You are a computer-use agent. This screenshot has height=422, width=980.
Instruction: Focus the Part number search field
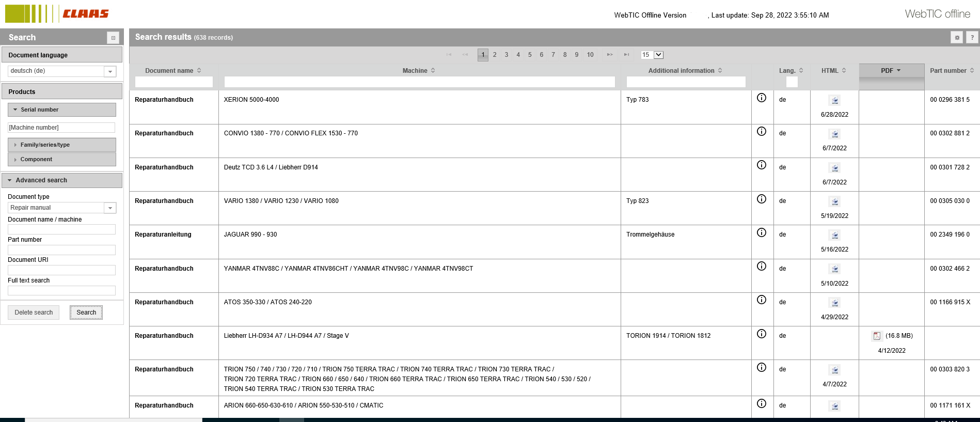(x=61, y=250)
